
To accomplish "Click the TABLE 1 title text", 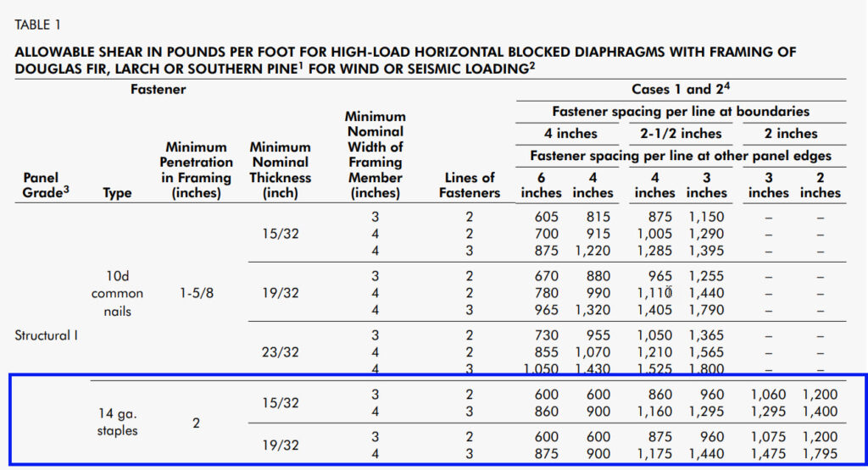I will [x=37, y=25].
